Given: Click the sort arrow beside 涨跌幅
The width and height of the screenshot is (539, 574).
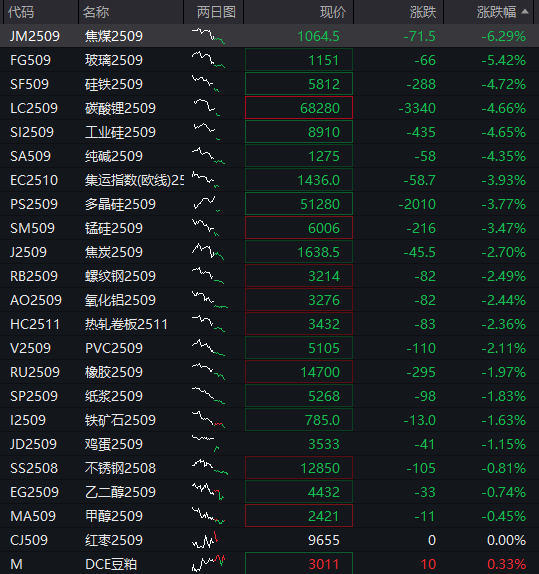Looking at the screenshot, I should click(x=525, y=11).
